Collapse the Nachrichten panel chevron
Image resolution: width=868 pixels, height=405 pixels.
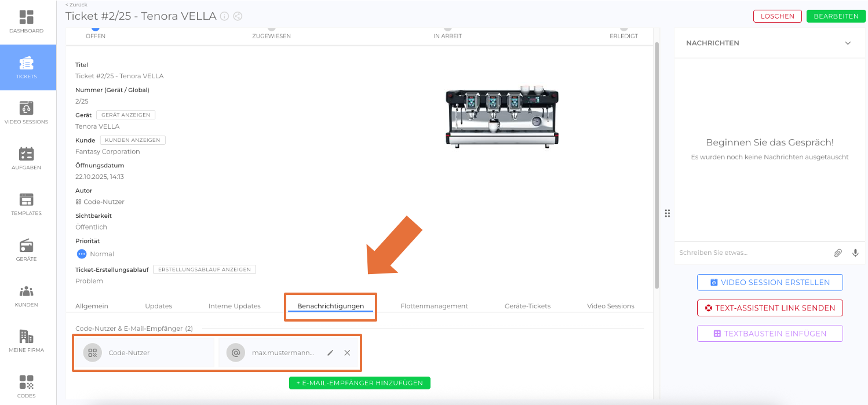(x=848, y=43)
